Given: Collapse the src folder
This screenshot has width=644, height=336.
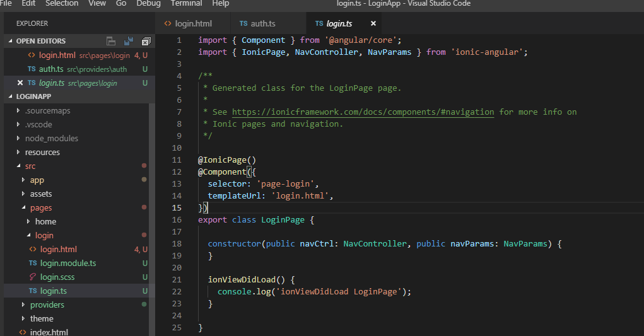Looking at the screenshot, I should (17, 166).
